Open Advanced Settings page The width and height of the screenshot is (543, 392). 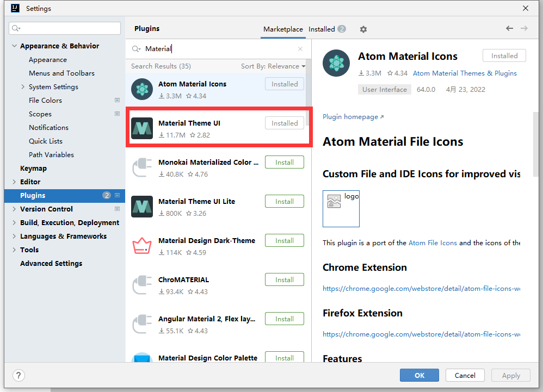(x=51, y=263)
